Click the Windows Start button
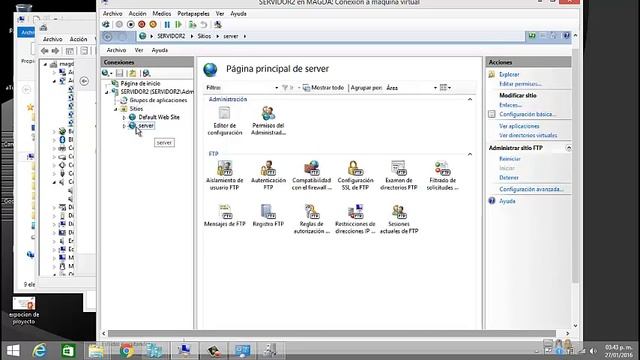The image size is (640, 360). (13, 350)
